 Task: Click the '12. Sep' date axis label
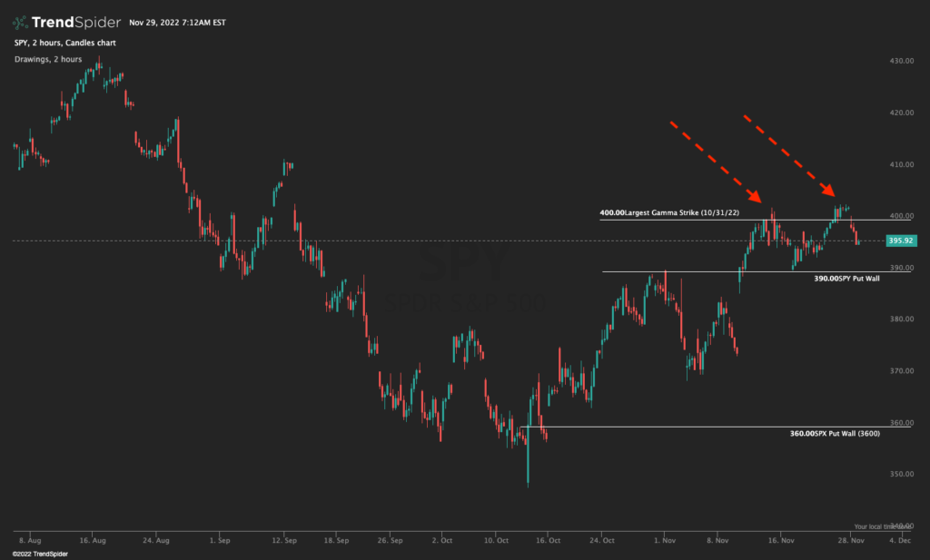pyautogui.click(x=283, y=539)
